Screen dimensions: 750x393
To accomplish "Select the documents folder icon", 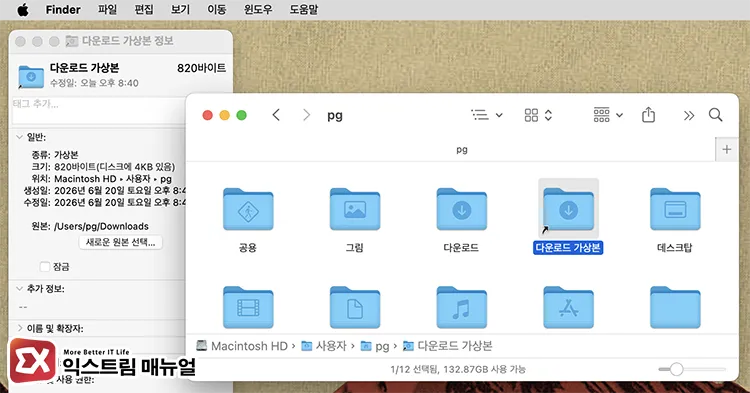I will point(354,307).
